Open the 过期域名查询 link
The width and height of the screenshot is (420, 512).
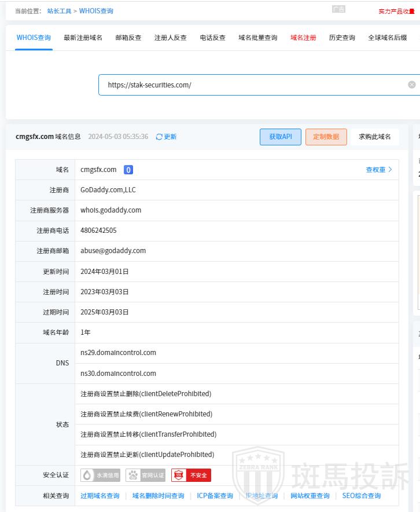coord(100,496)
